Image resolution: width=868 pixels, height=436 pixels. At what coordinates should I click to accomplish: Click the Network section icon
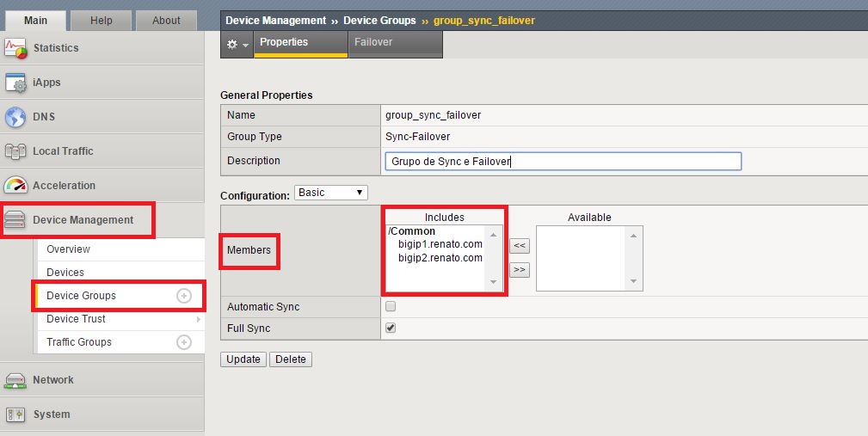(x=16, y=380)
